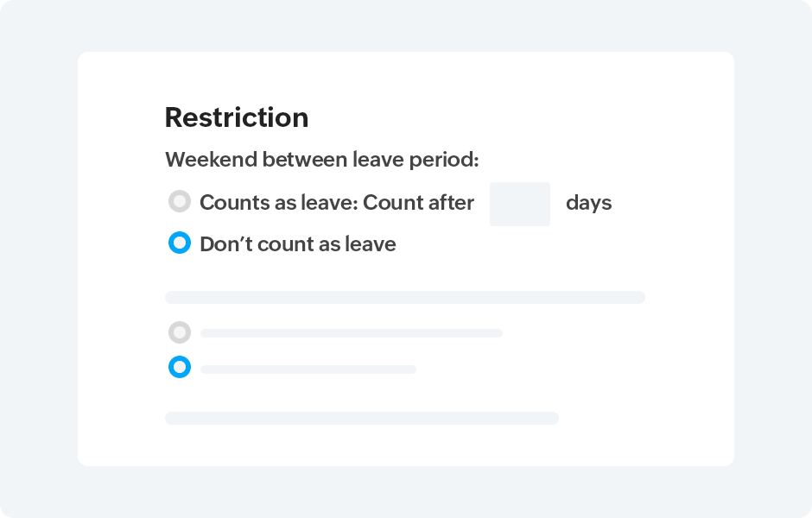Click the "days" label after the input
Image resolution: width=812 pixels, height=518 pixels.
point(588,203)
